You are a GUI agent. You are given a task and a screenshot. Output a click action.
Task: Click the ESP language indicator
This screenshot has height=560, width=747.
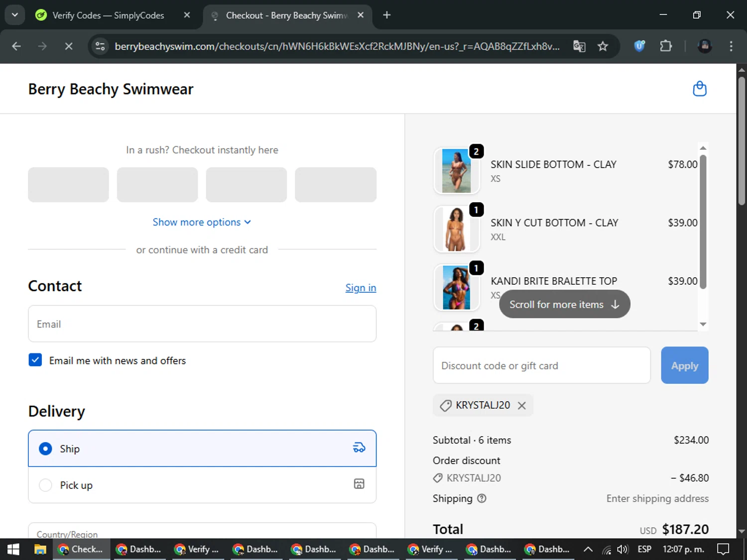(x=644, y=549)
